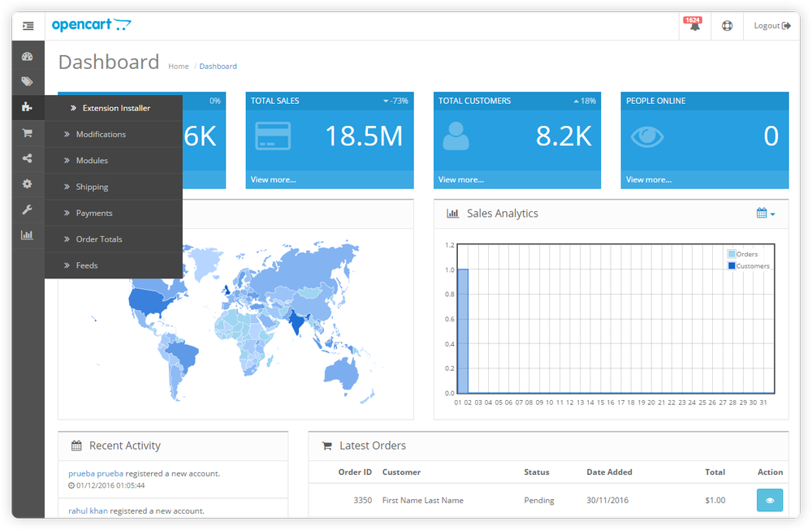
Task: Click the 18% customers change indicator
Action: click(x=585, y=101)
